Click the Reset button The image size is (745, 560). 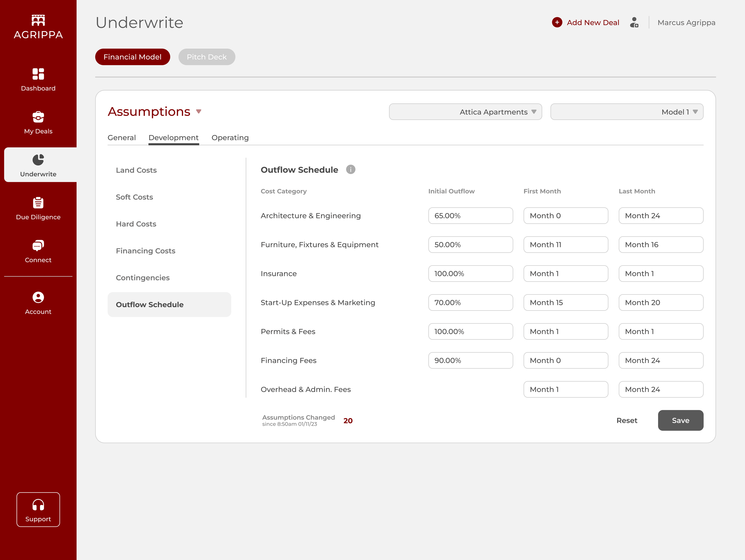[x=627, y=420]
